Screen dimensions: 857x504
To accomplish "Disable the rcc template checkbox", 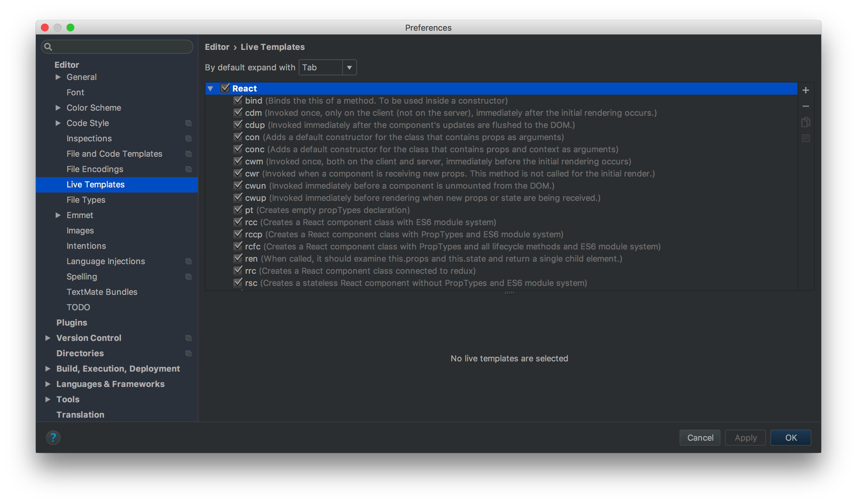I will pos(238,222).
